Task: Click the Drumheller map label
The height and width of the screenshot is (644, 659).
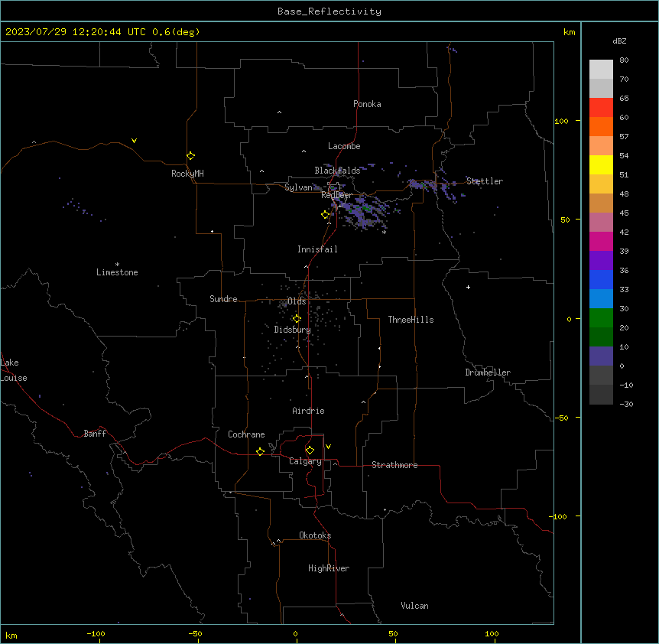Action: click(x=488, y=372)
